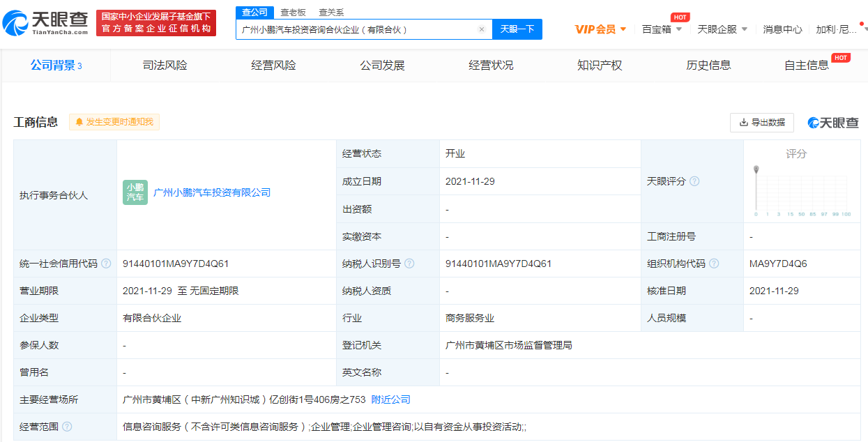The height and width of the screenshot is (442, 868).
Task: Click the 统一社会信用代码 value 91440101MA9Y7D4Q61
Action: coord(176,264)
